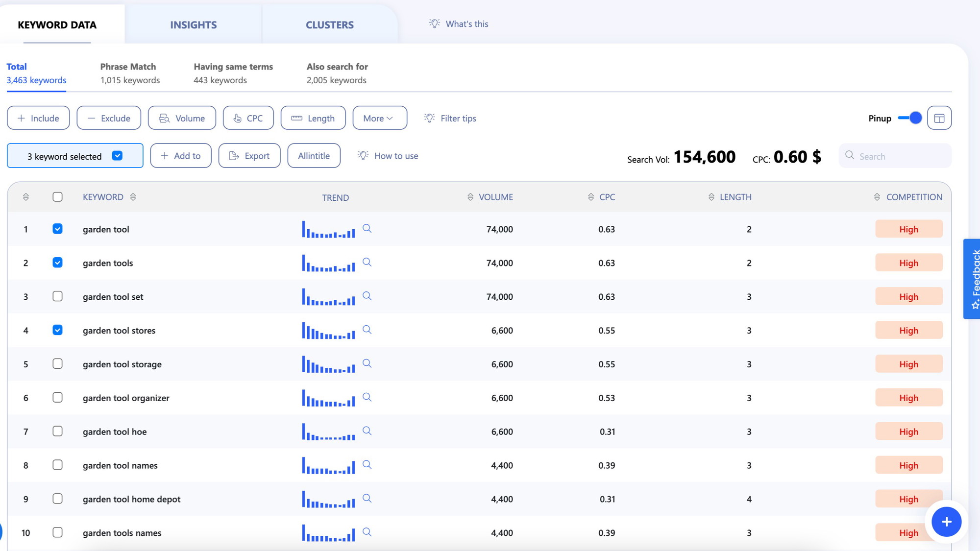This screenshot has height=551, width=980.
Task: Sort the table by VOLUME
Action: [470, 197]
